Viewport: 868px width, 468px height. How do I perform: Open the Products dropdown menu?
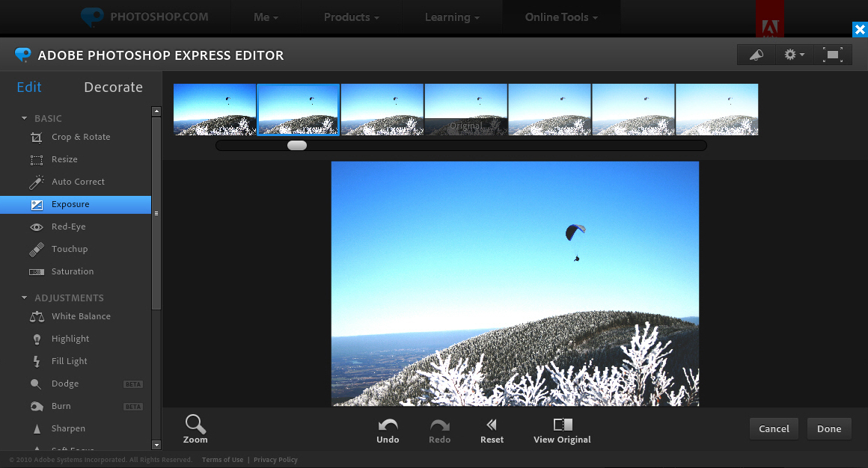tap(352, 17)
